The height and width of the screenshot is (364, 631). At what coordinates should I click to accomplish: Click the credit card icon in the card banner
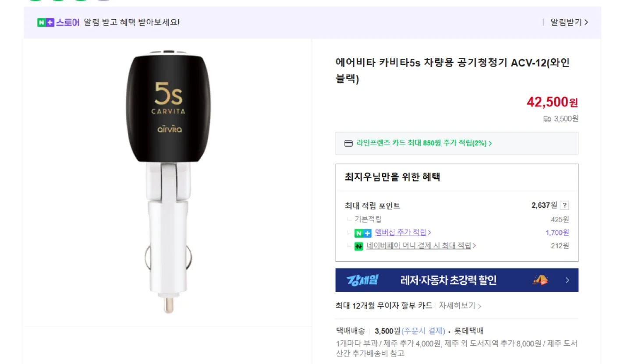348,143
